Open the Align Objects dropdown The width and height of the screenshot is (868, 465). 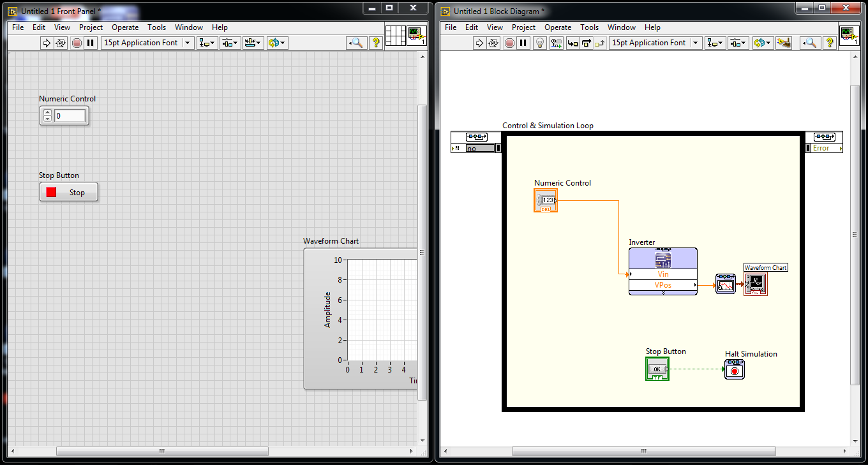coord(206,43)
